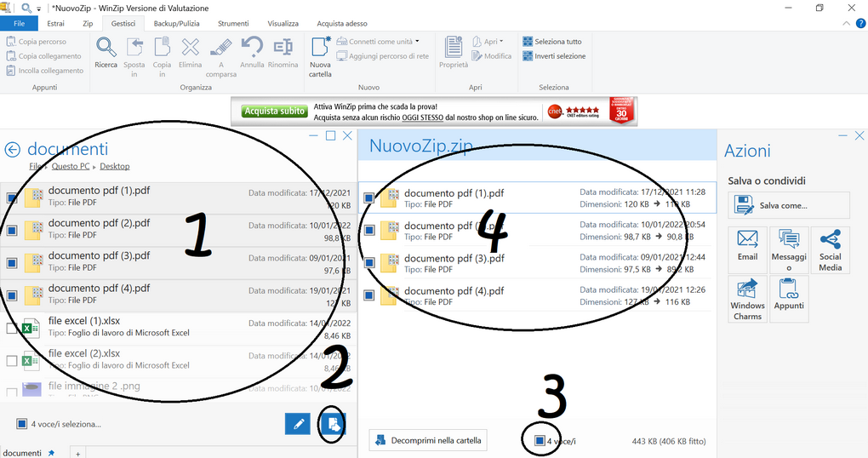
Task: Toggle checkbox for documento pdf (4).pdf in documenti
Action: click(x=12, y=295)
